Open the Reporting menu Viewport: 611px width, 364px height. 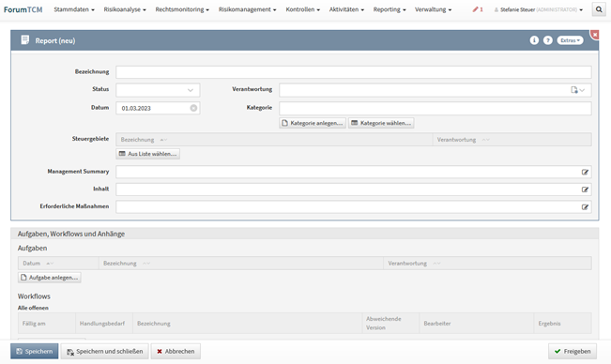click(x=390, y=9)
